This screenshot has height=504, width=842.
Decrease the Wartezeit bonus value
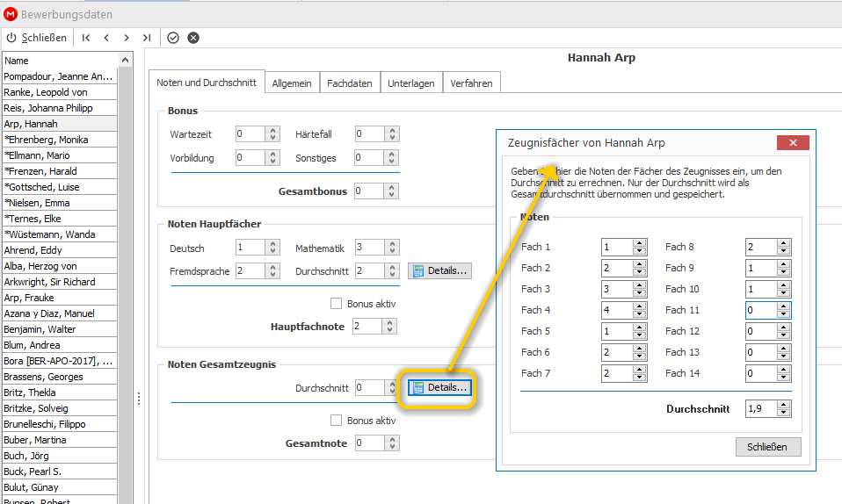pos(272,137)
